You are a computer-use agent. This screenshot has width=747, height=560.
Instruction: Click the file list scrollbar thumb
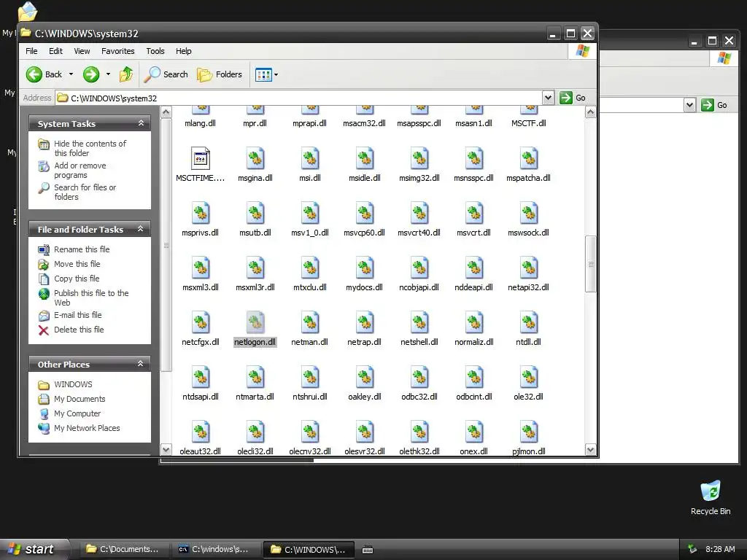590,263
